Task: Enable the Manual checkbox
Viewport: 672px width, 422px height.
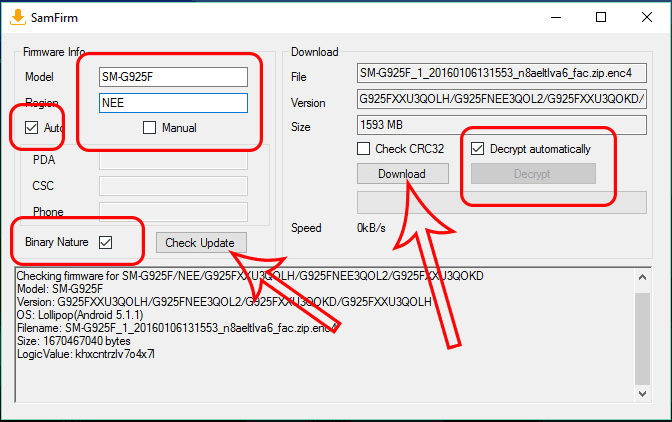Action: tap(149, 127)
